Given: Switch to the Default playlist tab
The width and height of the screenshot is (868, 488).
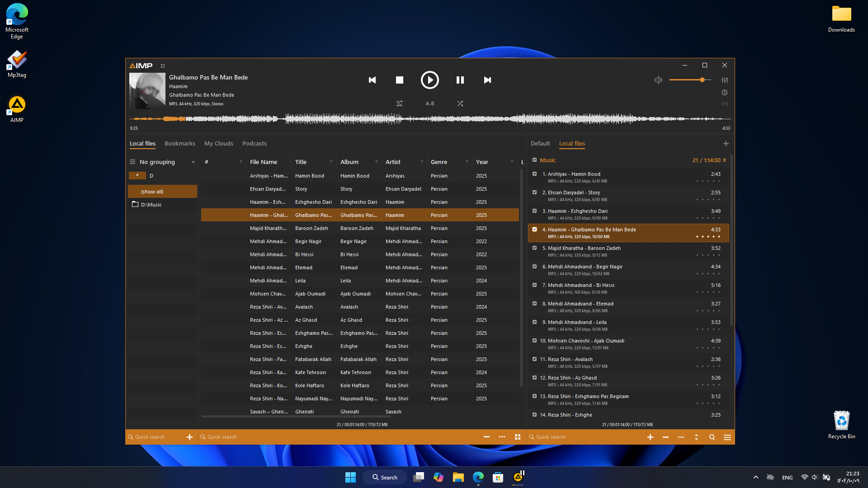Looking at the screenshot, I should coord(540,144).
